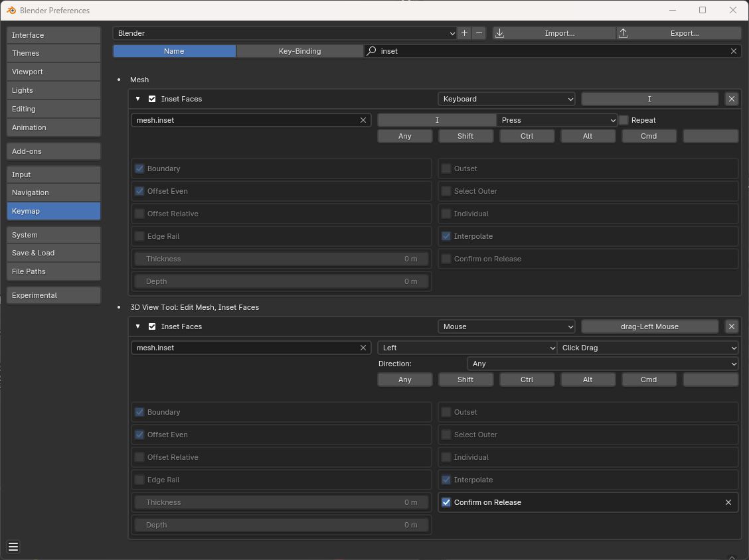Toggle Interpolate in Mesh Inset Faces
This screenshot has width=749, height=560.
[x=446, y=236]
